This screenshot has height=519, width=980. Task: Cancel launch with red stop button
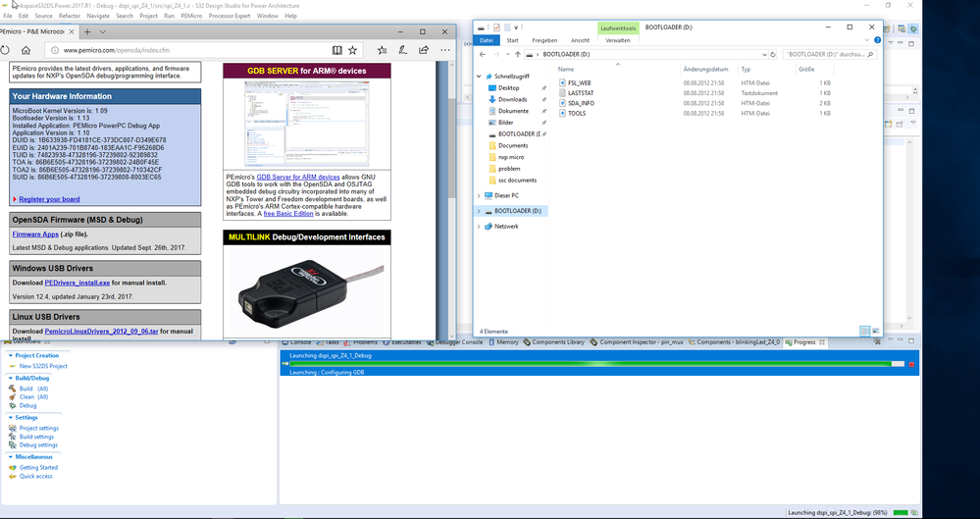pyautogui.click(x=911, y=364)
